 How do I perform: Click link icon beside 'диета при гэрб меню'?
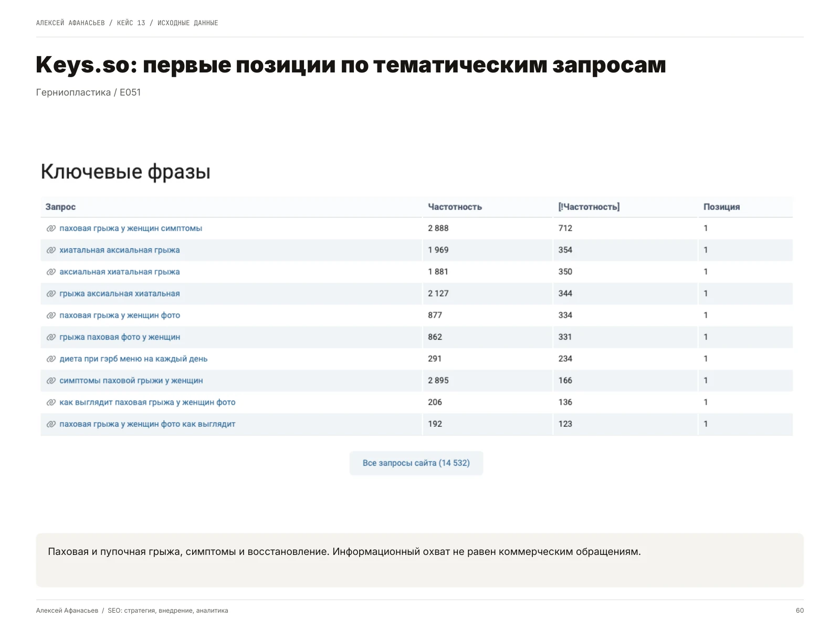tap(51, 359)
